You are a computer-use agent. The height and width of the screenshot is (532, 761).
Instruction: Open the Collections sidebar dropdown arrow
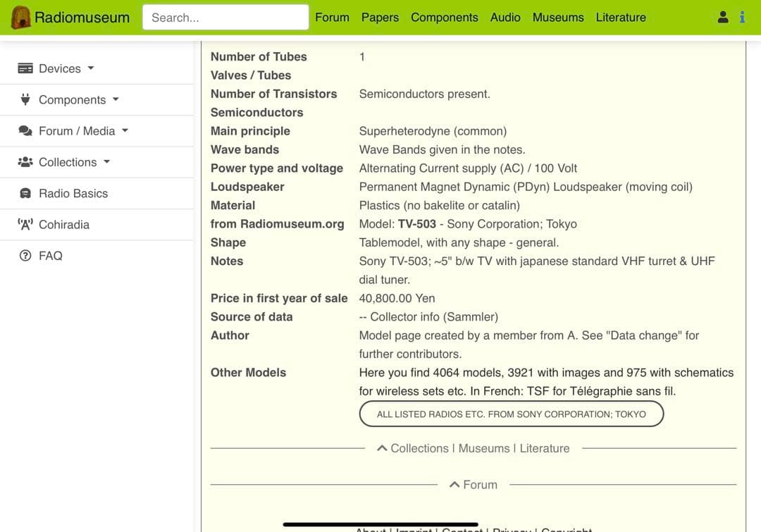[107, 161]
